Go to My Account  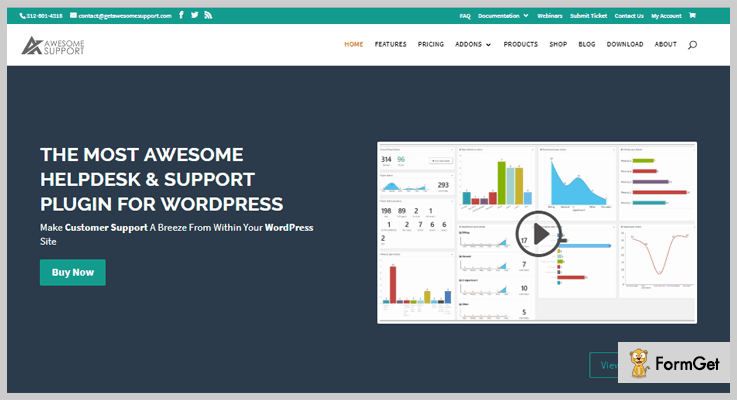pyautogui.click(x=666, y=16)
